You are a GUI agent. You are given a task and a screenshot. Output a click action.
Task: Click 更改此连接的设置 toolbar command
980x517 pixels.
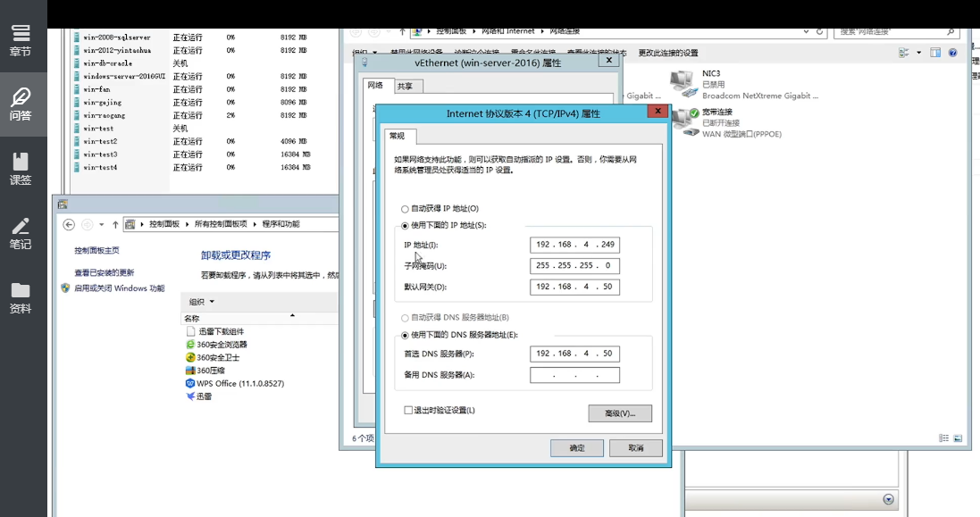point(668,53)
